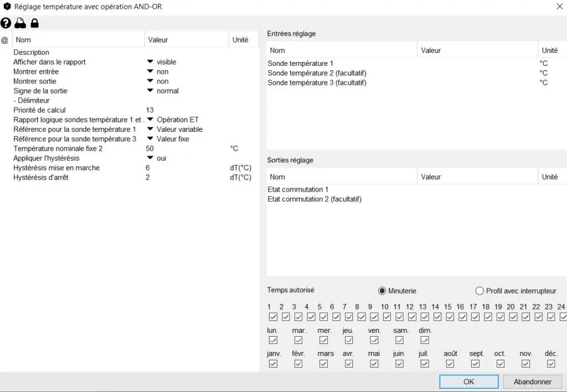Uncheck hour 12 checkbox
Viewport: 567px width, 392px height.
coord(412,317)
